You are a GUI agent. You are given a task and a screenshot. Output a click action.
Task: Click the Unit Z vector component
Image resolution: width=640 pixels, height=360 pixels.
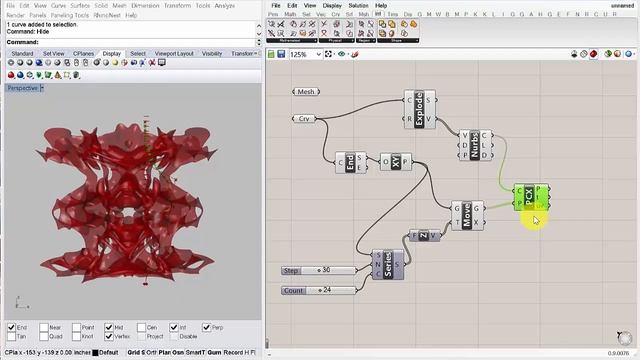[x=424, y=236]
